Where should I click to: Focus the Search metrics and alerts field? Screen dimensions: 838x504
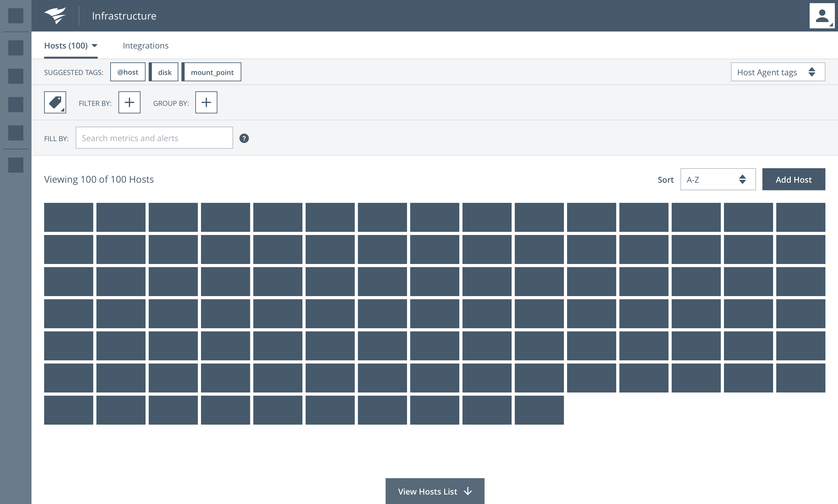pos(154,138)
